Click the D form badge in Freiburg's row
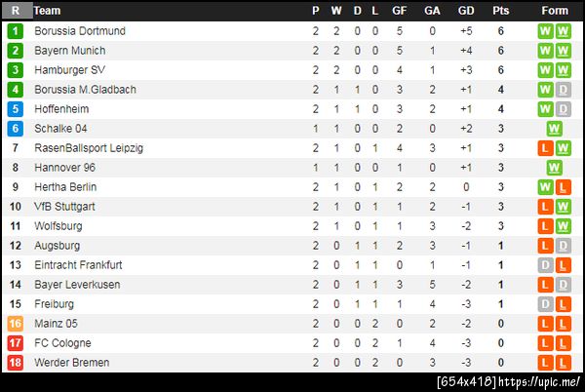 tap(545, 304)
